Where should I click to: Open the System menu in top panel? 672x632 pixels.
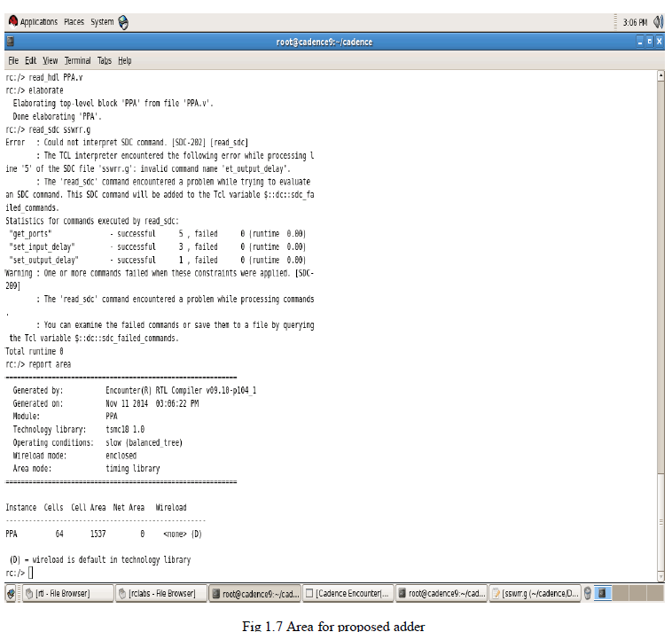coord(102,22)
